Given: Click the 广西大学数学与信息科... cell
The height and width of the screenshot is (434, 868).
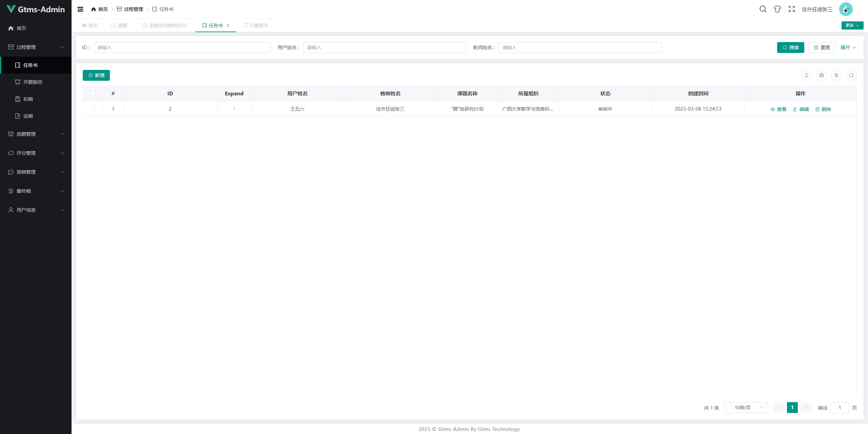Looking at the screenshot, I should (528, 109).
